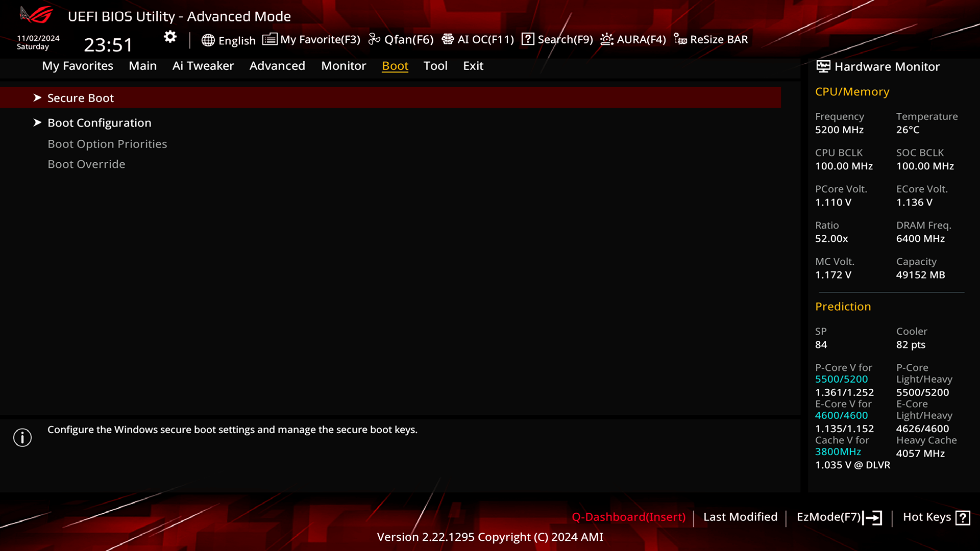Toggle ReSize BAR setting
This screenshot has height=551, width=980.
pos(712,39)
